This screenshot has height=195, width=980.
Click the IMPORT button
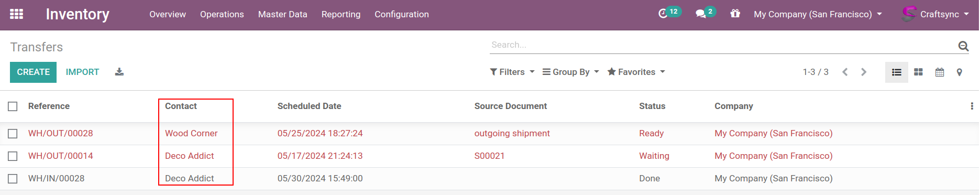(83, 72)
